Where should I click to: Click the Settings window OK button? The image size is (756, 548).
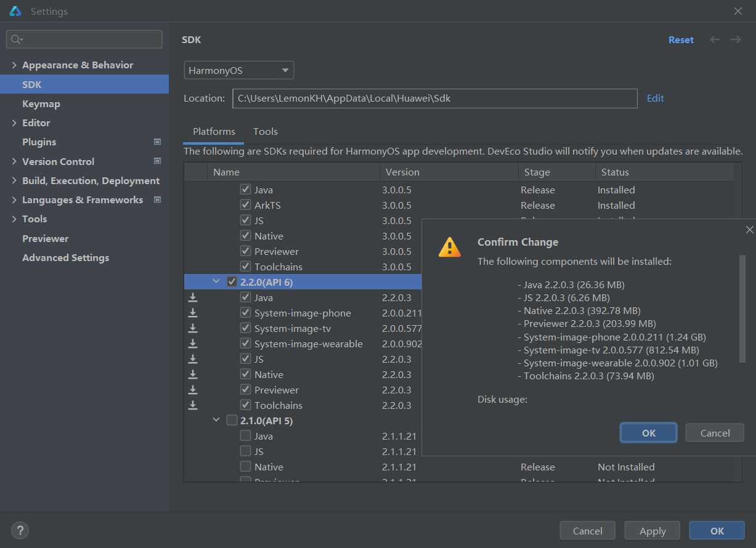pyautogui.click(x=717, y=531)
